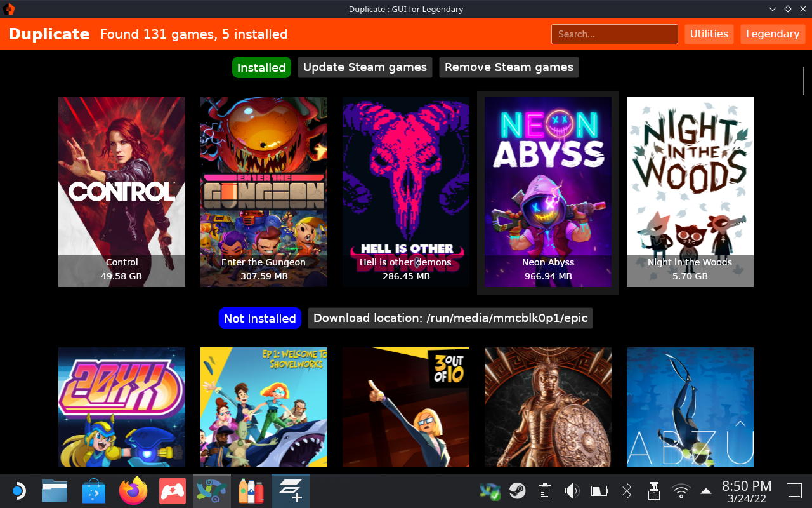Open the Steam Deck application launcher
This screenshot has height=508, width=812.
pos(18,491)
